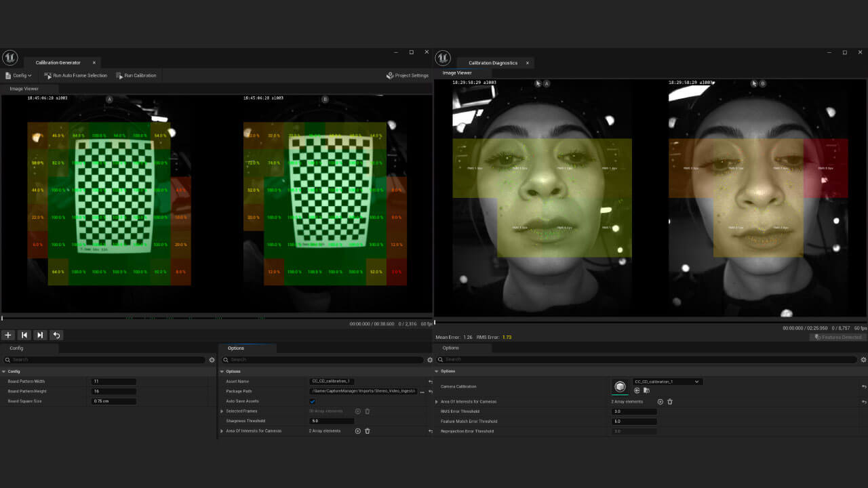Browse to Camera Calibration asset in Content Browser
The height and width of the screenshot is (488, 868).
646,390
